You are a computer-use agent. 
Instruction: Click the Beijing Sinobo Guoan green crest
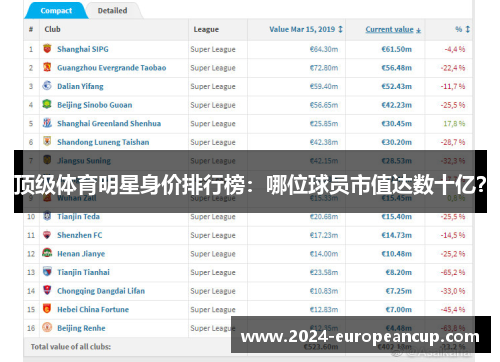pos(47,104)
